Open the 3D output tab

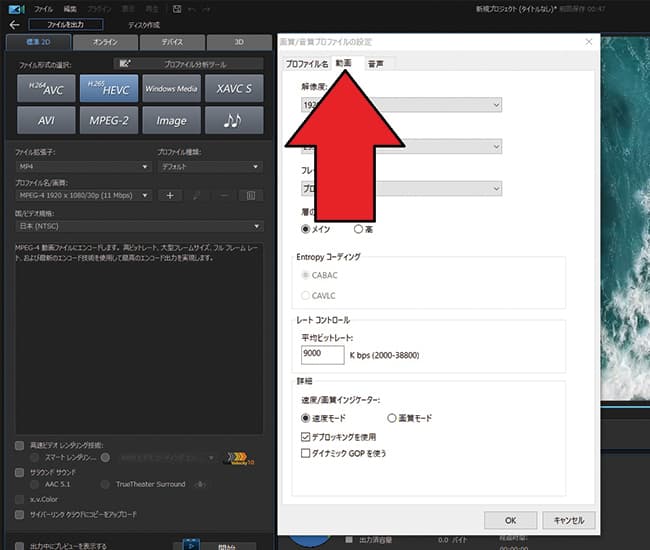coord(239,42)
